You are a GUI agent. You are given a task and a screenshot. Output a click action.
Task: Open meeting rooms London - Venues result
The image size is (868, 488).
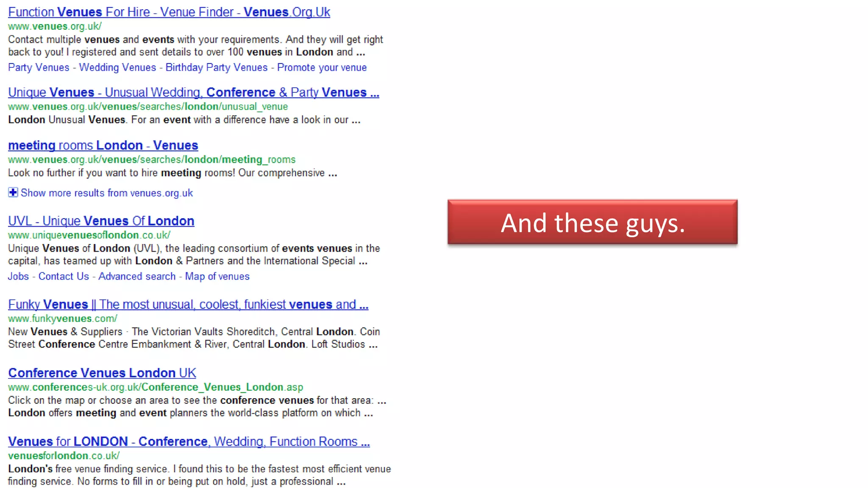coord(103,145)
